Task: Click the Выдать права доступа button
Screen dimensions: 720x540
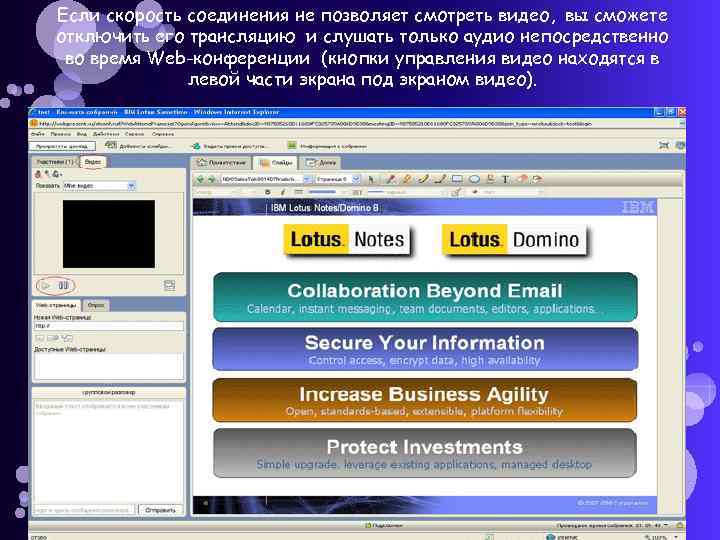Action: click(229, 146)
